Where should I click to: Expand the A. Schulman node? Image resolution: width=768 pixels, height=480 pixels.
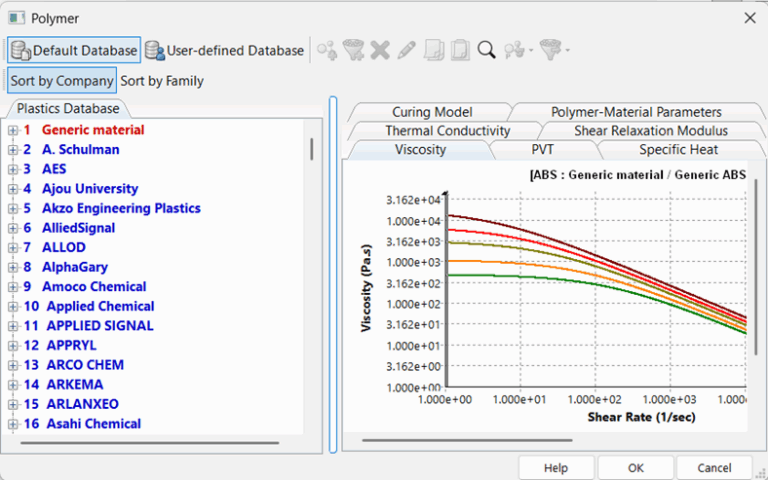click(13, 150)
